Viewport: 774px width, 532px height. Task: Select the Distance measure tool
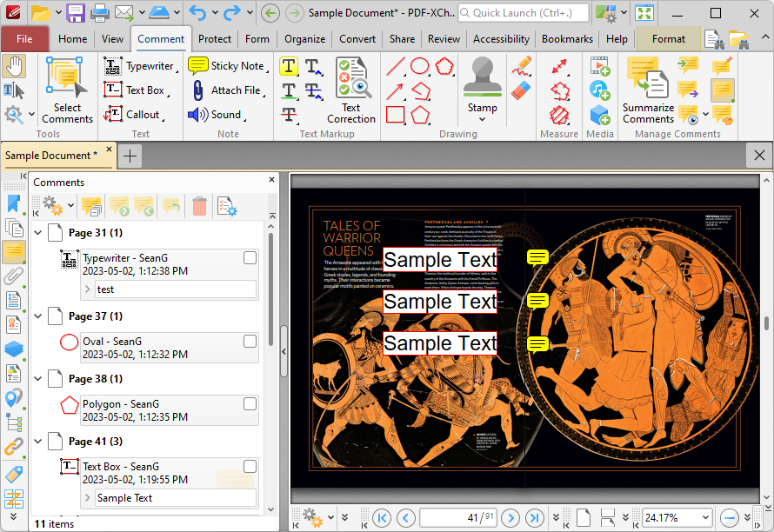tap(559, 66)
